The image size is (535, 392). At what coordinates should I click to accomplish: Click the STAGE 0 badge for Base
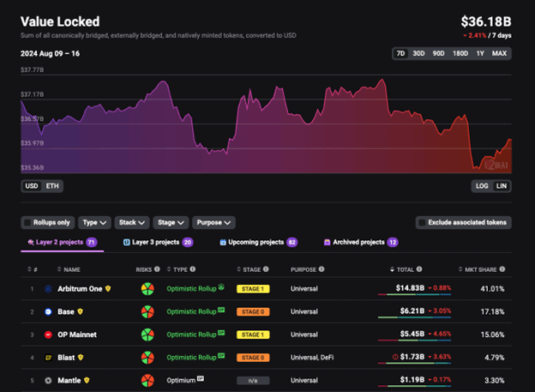253,311
